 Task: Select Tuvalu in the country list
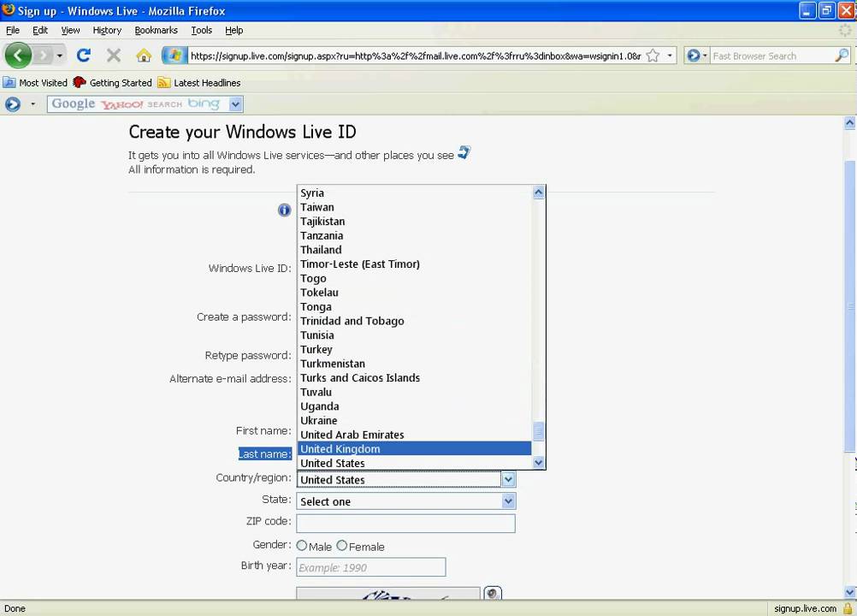[414, 392]
